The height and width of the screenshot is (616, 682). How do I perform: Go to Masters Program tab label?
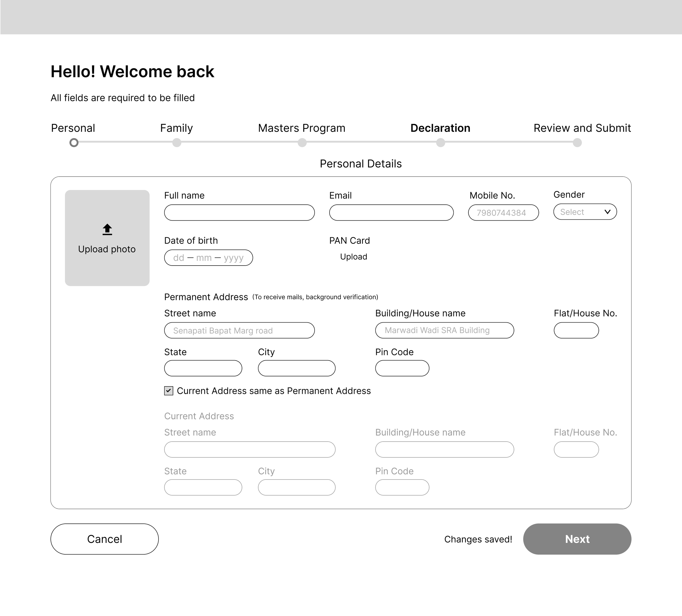click(x=301, y=128)
